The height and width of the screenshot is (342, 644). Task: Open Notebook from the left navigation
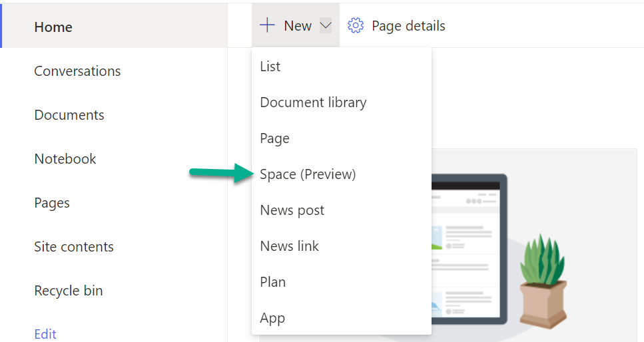[x=65, y=159]
